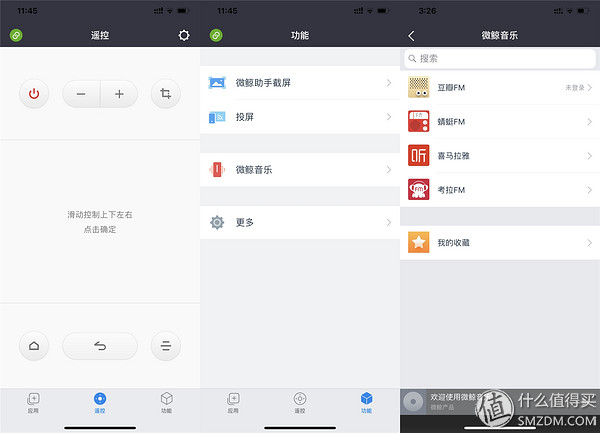This screenshot has width=600, height=433.
Task: Tap 欢迎使用微鲸 now-playing text
Action: click(x=455, y=397)
